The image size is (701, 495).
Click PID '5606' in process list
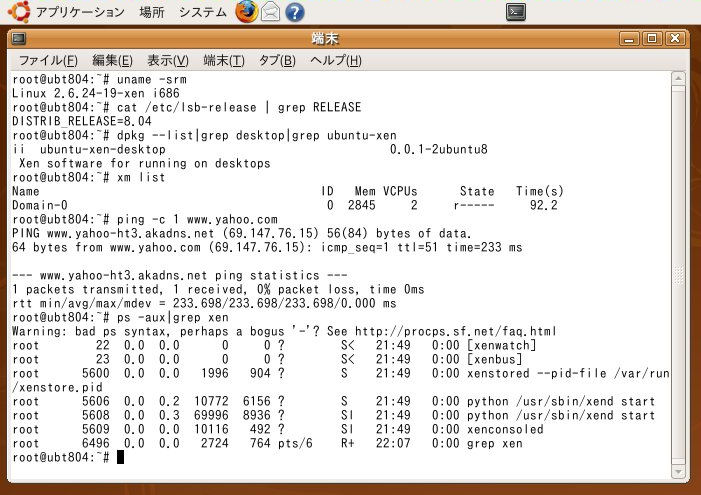pos(96,402)
